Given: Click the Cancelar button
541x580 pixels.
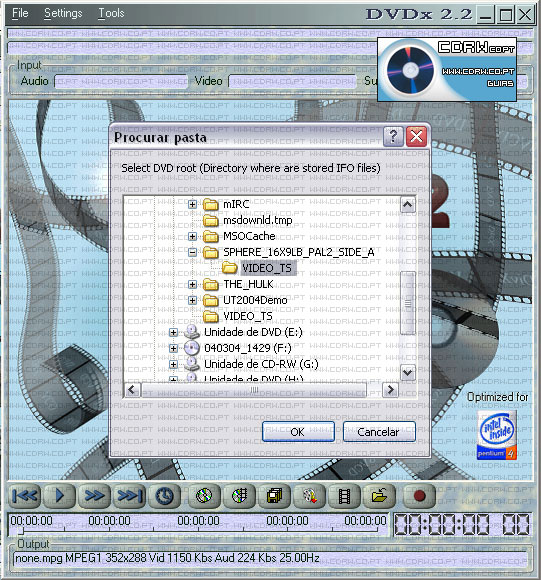Looking at the screenshot, I should click(379, 432).
